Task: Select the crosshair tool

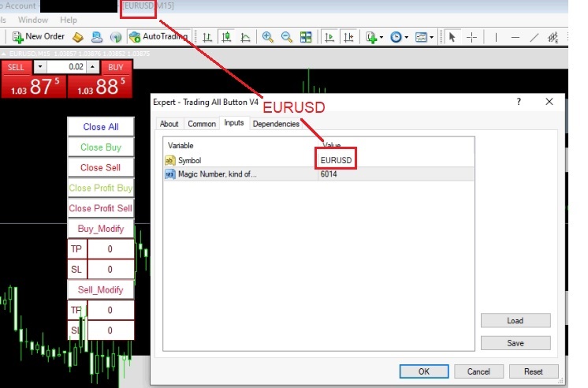Action: (471, 37)
